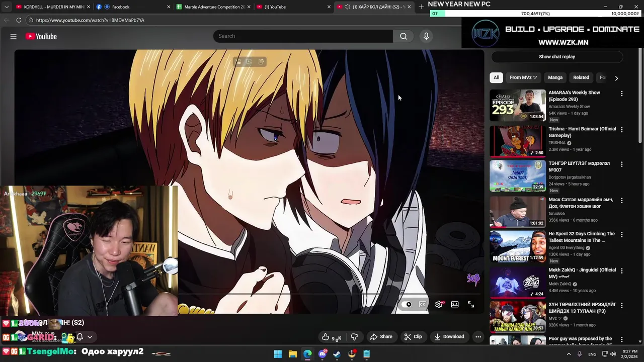
Task: Switch to the (1) YouTube tab
Action: tap(293, 7)
